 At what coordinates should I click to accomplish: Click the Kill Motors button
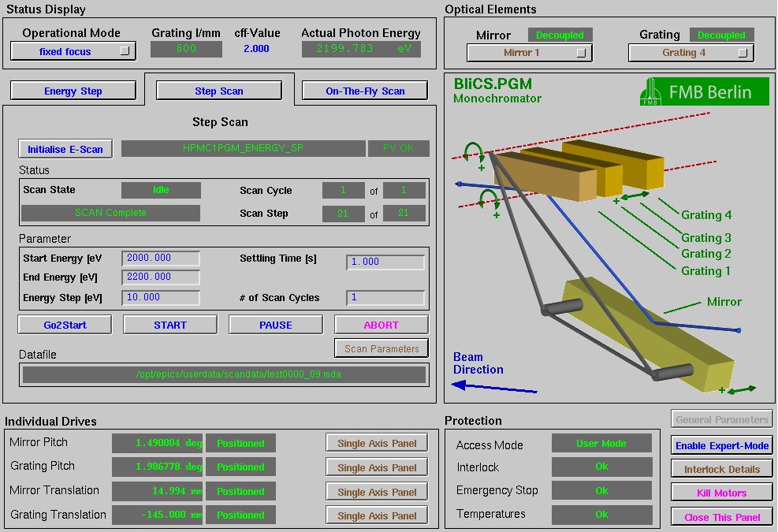[722, 493]
